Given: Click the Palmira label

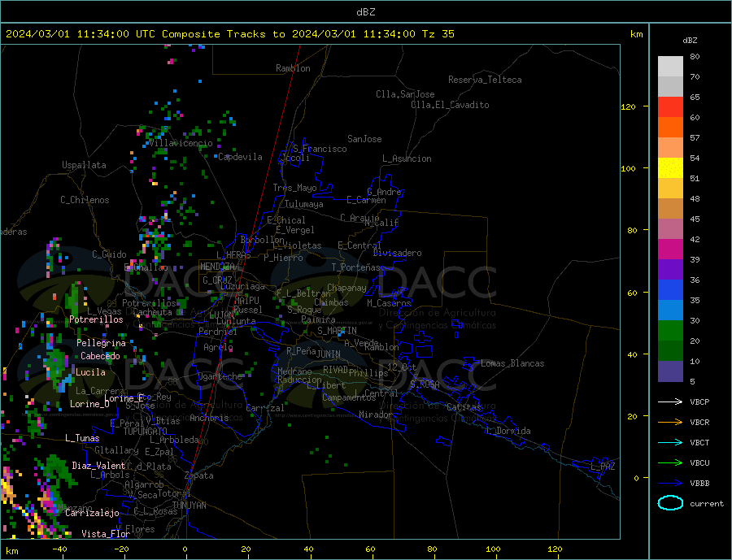Looking at the screenshot, I should tap(318, 319).
